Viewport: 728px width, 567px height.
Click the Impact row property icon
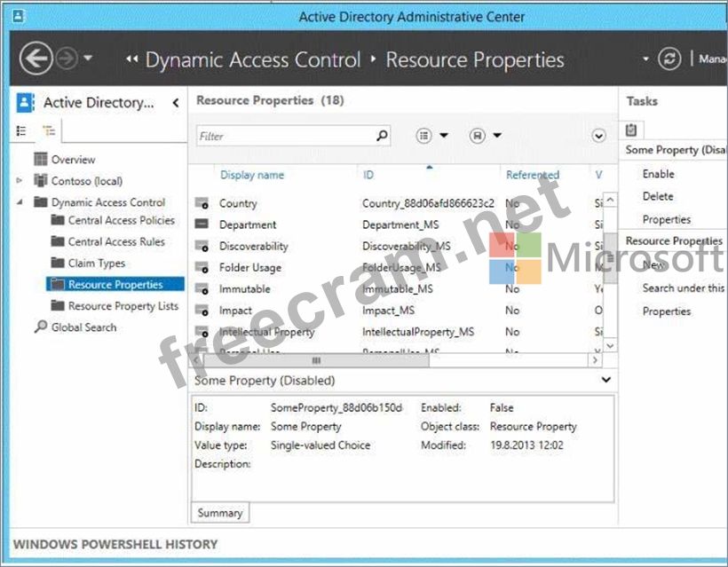(x=202, y=310)
